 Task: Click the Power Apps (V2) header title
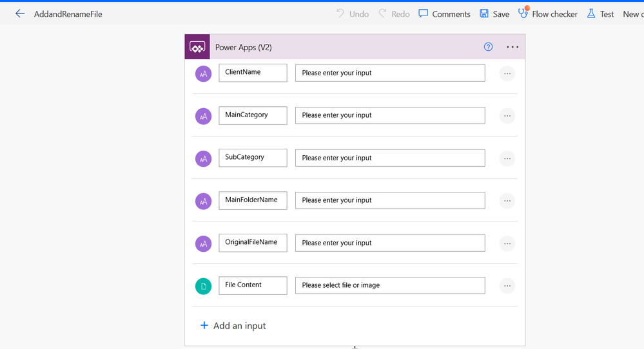tap(244, 47)
